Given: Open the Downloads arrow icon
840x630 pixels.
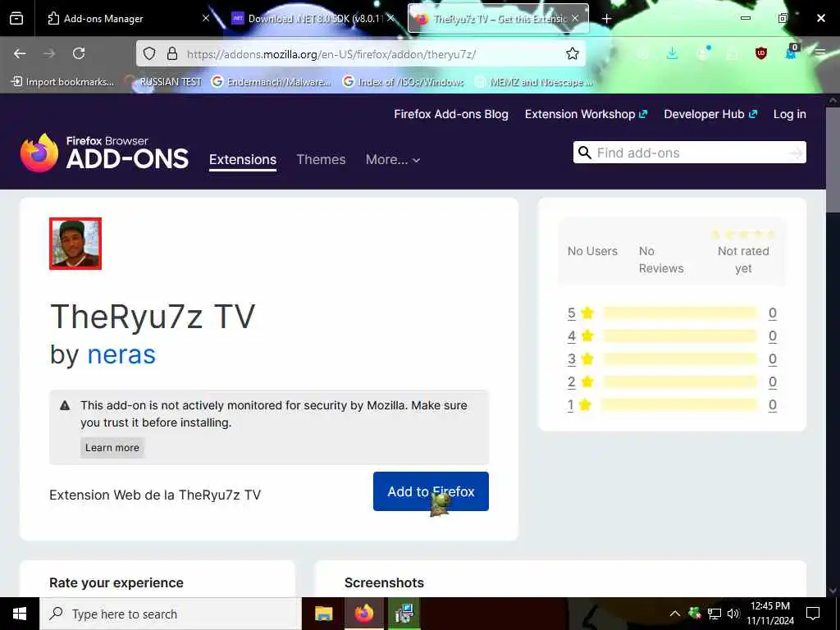Looking at the screenshot, I should [x=672, y=53].
